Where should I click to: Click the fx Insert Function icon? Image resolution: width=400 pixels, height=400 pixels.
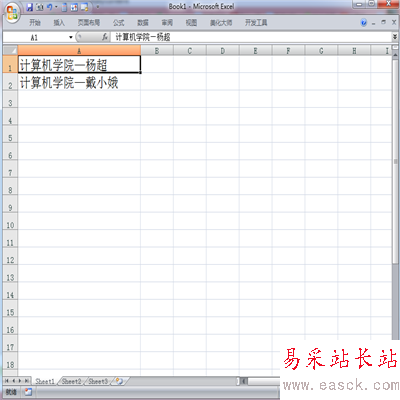(x=105, y=37)
